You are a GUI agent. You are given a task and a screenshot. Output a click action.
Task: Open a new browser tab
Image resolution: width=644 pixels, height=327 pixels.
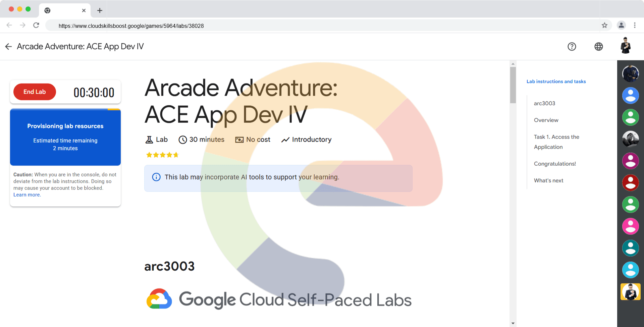click(x=100, y=10)
